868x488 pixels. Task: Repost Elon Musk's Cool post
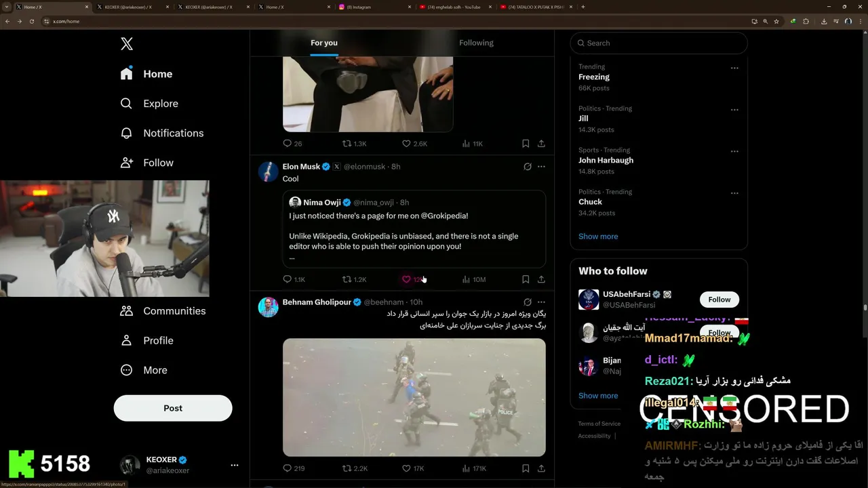tap(354, 279)
